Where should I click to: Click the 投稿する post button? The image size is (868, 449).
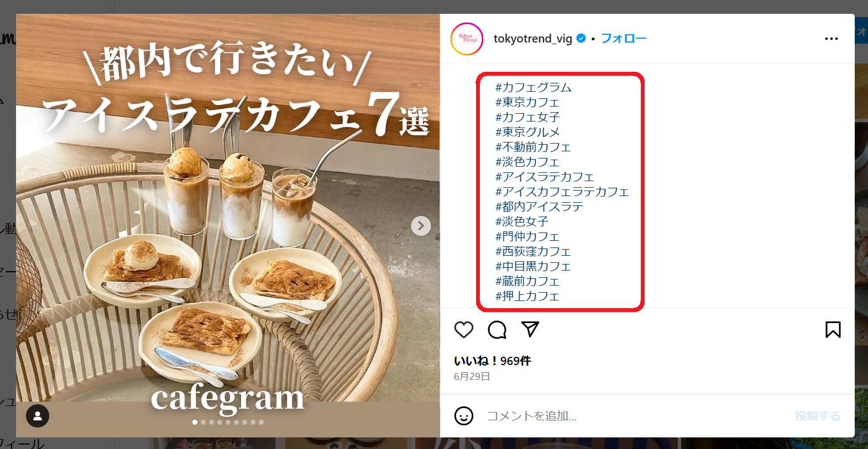[818, 416]
